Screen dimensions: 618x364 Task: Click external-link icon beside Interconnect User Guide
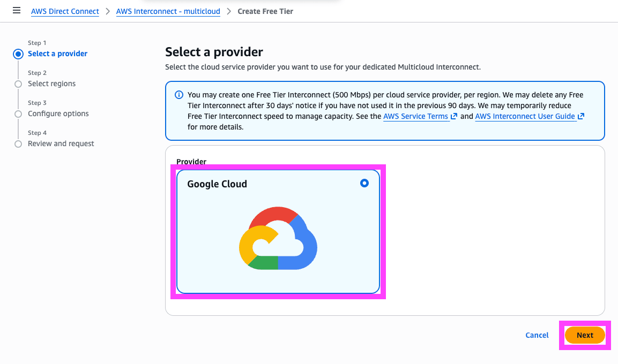click(580, 116)
